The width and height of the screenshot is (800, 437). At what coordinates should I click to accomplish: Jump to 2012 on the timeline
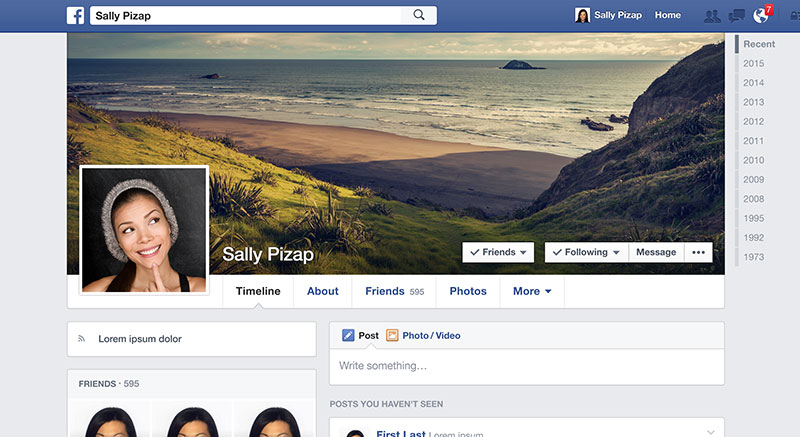(754, 121)
